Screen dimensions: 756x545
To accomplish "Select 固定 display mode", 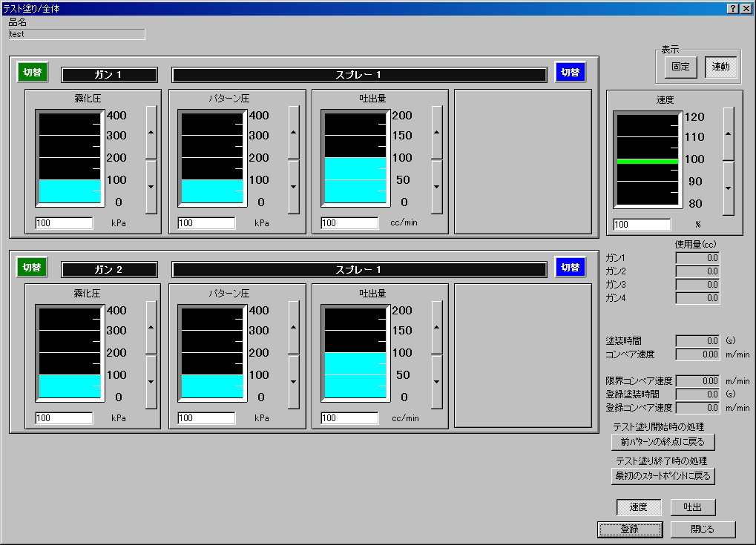I will point(680,67).
